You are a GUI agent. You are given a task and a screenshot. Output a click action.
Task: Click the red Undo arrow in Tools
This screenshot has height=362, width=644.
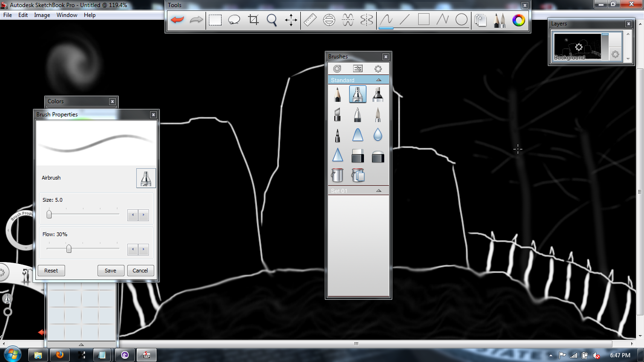(x=177, y=20)
